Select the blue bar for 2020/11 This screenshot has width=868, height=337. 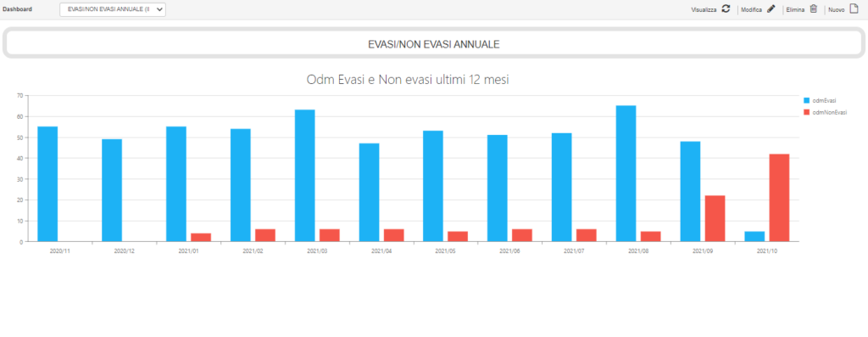pyautogui.click(x=47, y=184)
